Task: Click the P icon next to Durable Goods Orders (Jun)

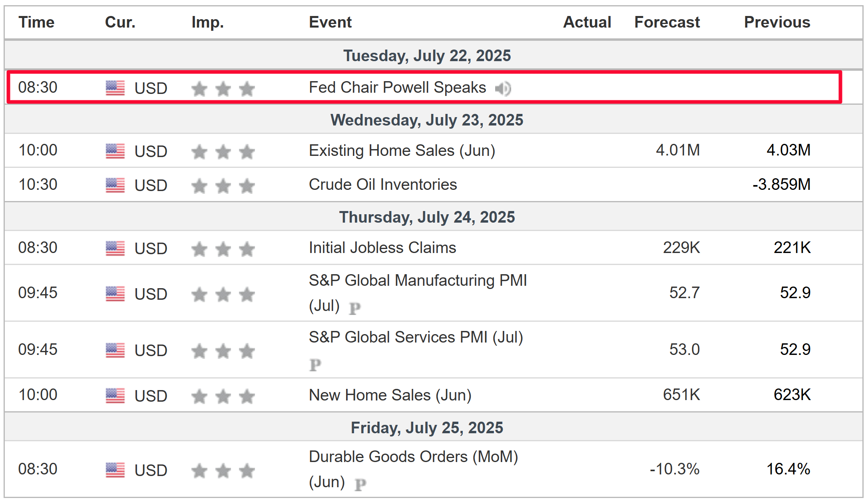Action: pos(360,484)
